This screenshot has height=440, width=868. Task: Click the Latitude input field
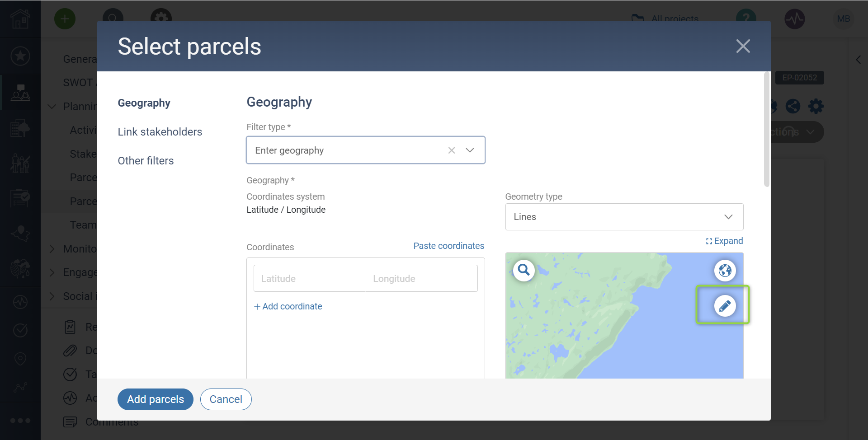[310, 278]
